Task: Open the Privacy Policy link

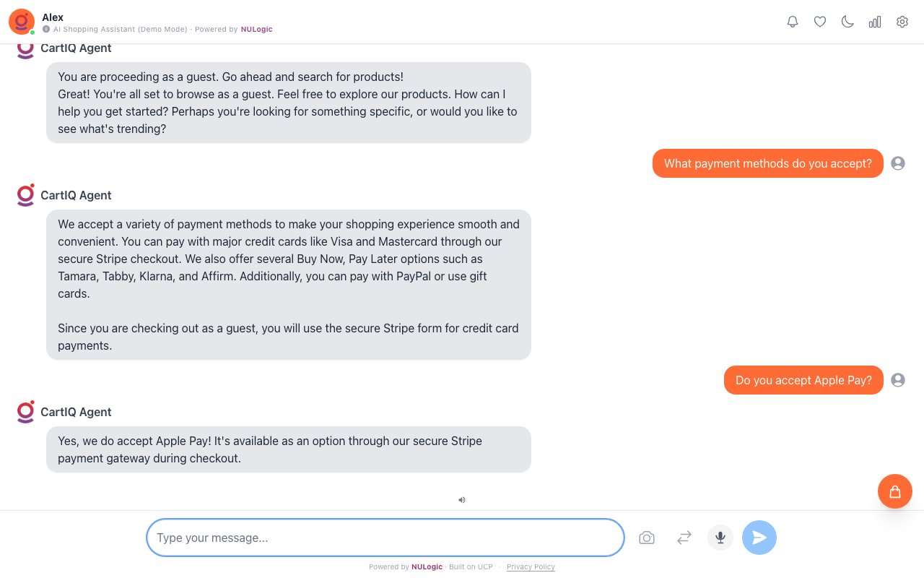Action: (531, 567)
